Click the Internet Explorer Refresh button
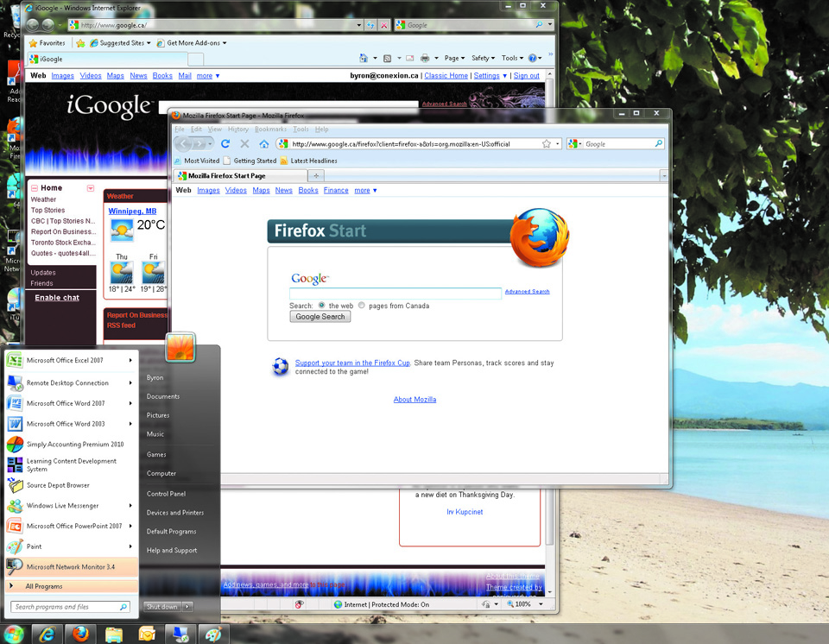Viewport: 829px width, 644px height. click(x=370, y=25)
